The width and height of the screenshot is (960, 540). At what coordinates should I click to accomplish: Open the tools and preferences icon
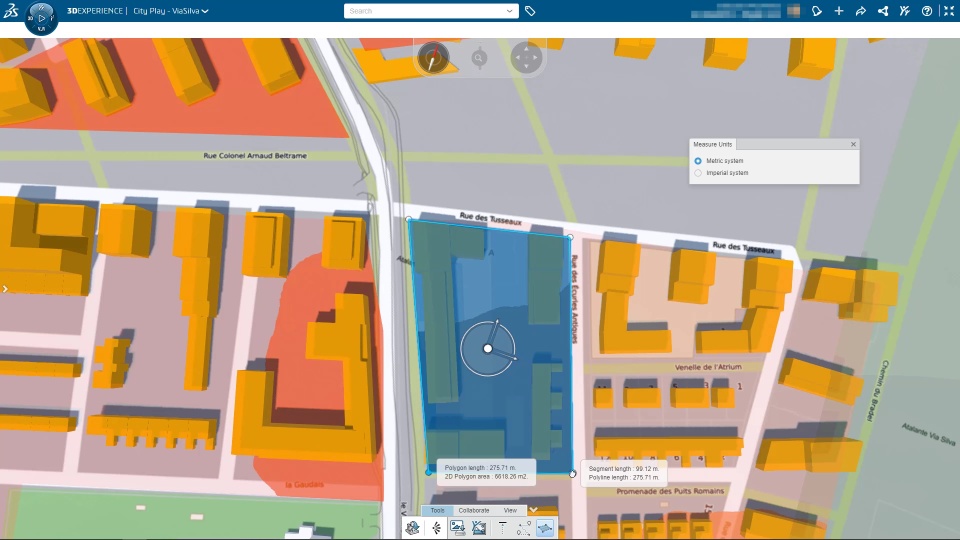tap(905, 11)
